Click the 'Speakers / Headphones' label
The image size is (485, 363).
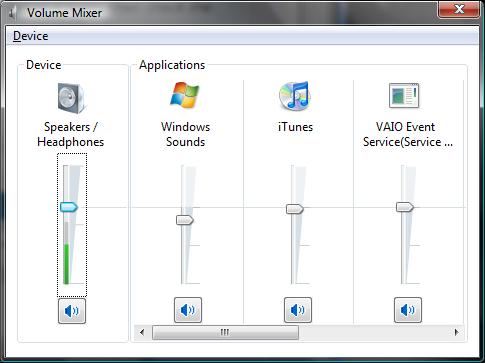click(x=71, y=134)
